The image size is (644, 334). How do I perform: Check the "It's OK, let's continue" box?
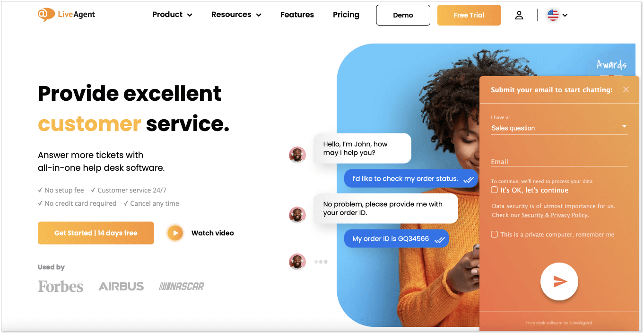tap(495, 190)
